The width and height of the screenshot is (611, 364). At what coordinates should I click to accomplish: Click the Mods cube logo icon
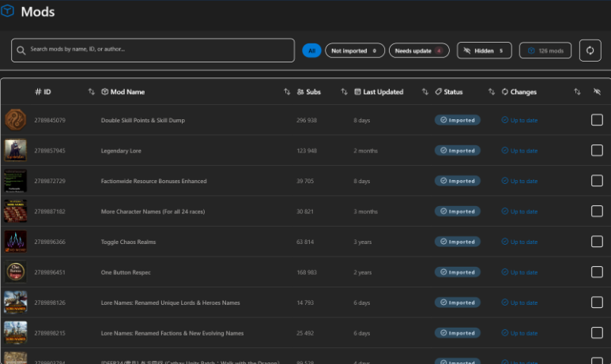point(7,11)
